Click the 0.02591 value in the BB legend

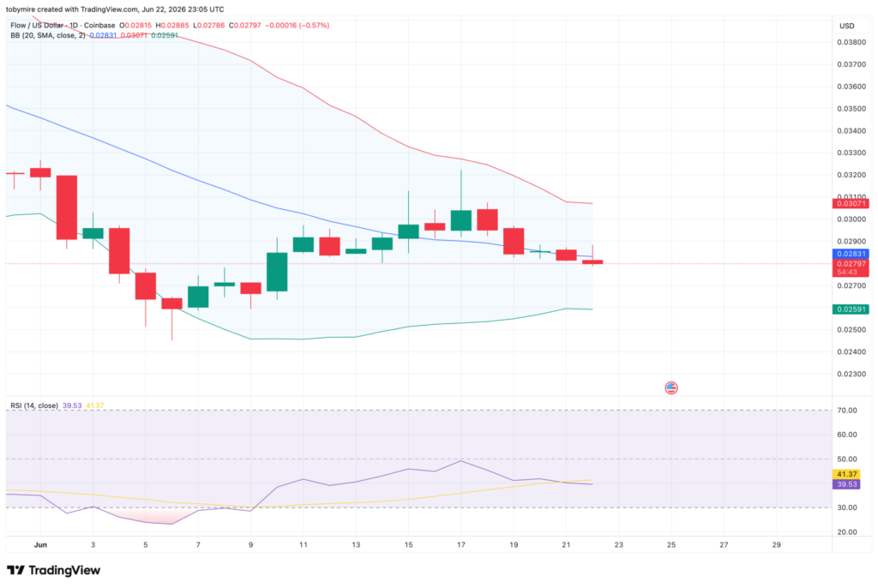pos(165,35)
